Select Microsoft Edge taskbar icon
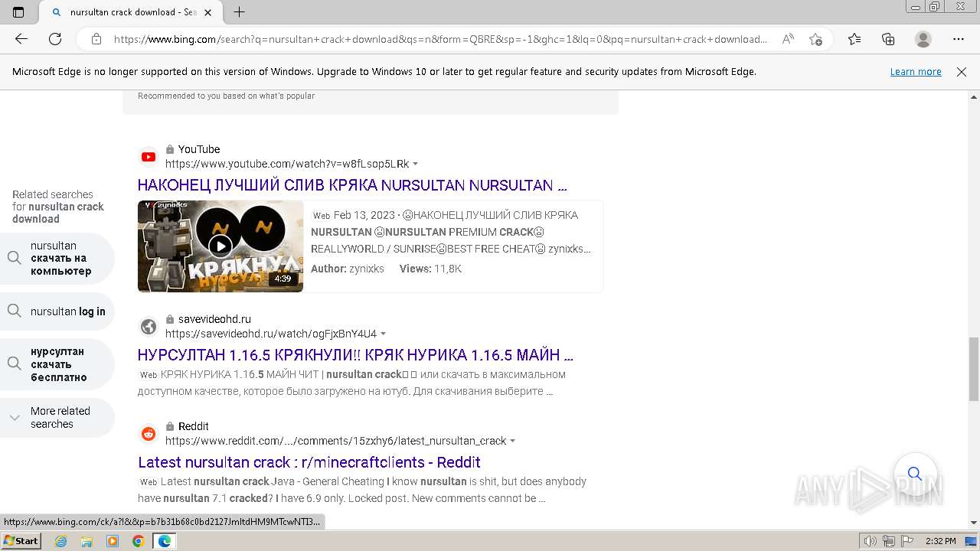980x551 pixels. [x=165, y=541]
